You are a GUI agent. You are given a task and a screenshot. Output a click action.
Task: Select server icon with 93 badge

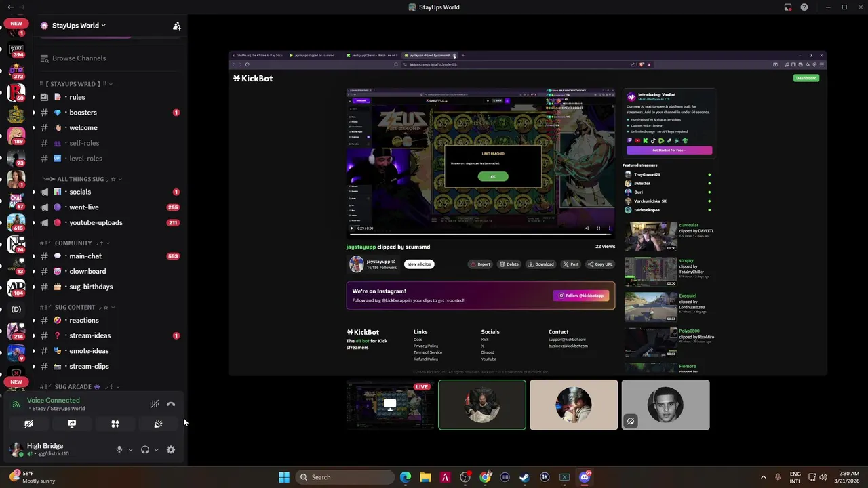coord(16,157)
